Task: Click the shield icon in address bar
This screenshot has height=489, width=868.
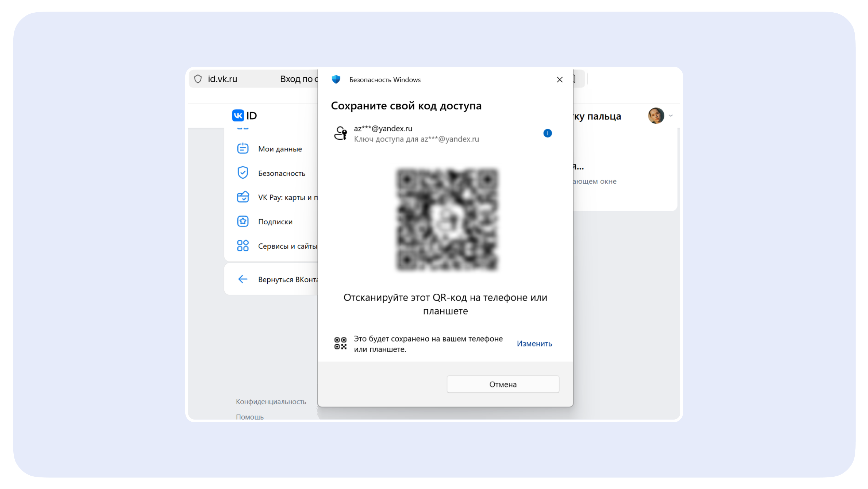Action: [198, 79]
